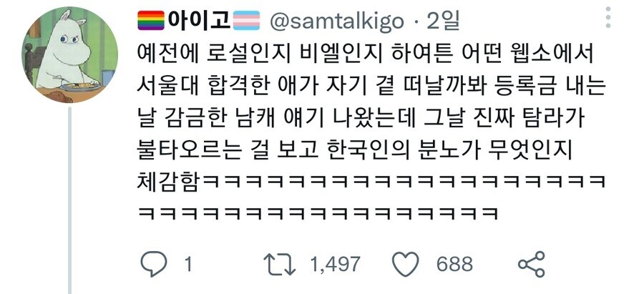
Task: View retweets via the 1,497 count
Action: [335, 265]
